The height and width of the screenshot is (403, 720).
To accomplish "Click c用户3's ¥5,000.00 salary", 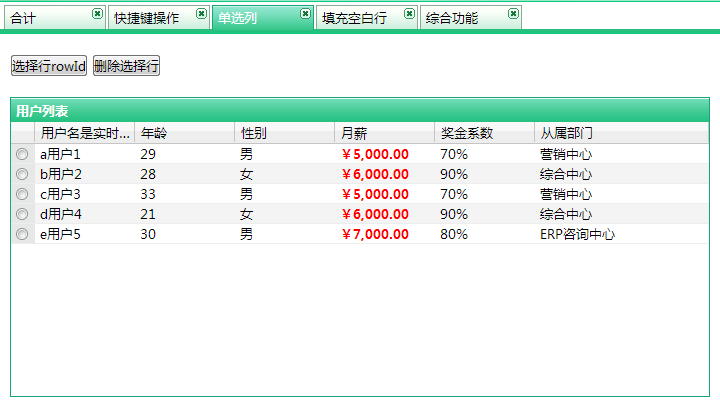I will click(385, 194).
